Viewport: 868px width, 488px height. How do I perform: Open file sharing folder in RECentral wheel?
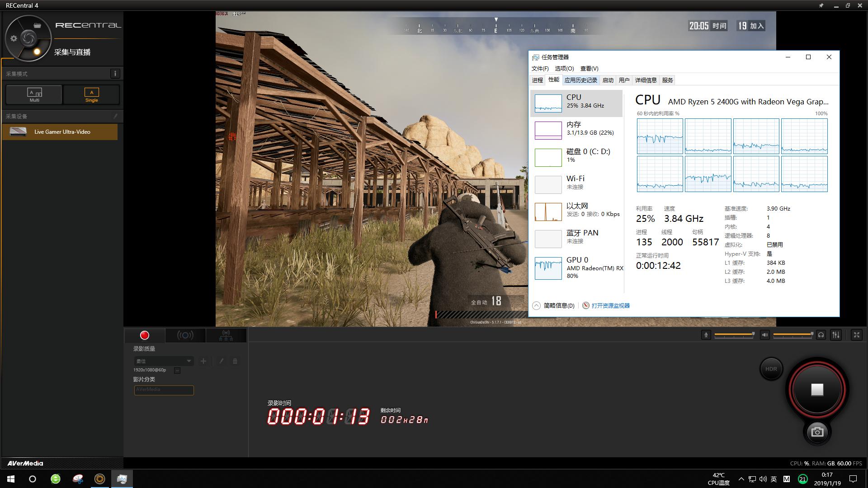tap(38, 26)
